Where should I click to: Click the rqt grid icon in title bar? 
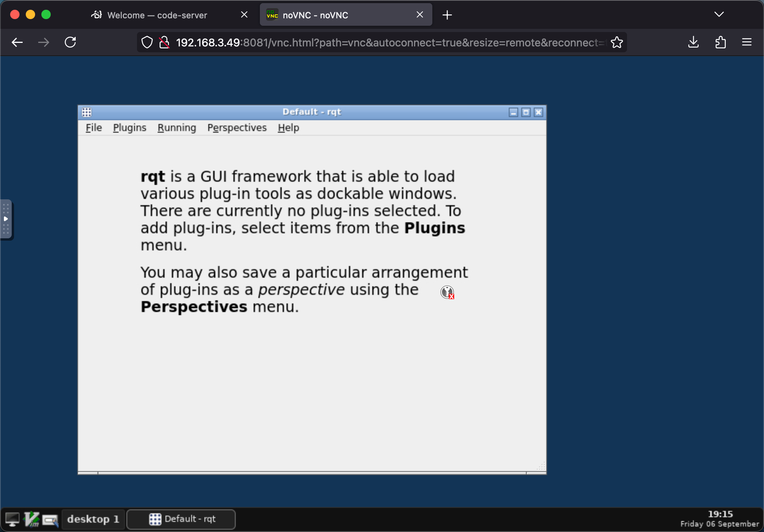coord(87,112)
